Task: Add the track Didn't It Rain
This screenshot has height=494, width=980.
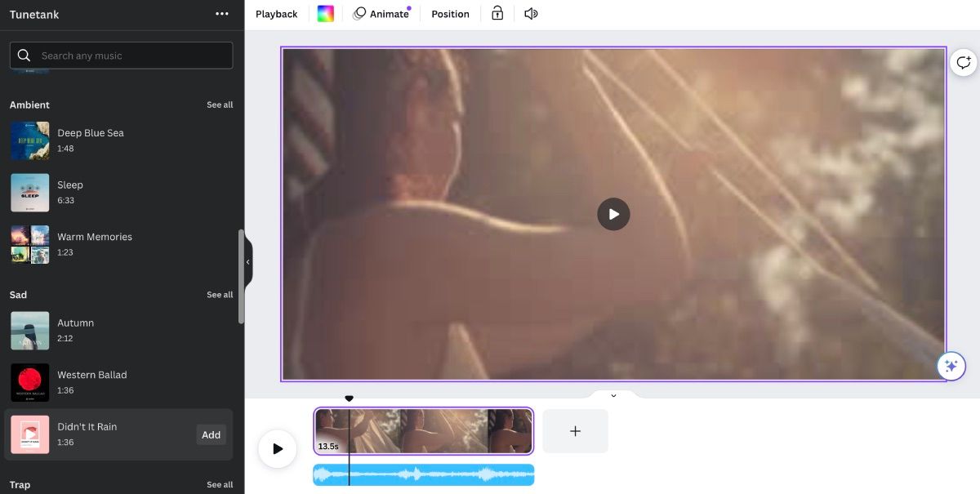Action: [x=212, y=434]
